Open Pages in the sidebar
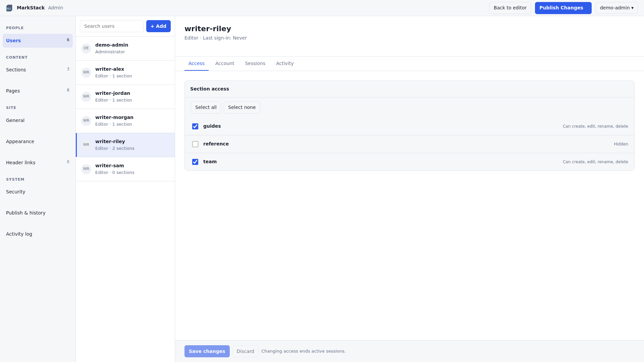Screen dimensions: 644x362 (38, 91)
